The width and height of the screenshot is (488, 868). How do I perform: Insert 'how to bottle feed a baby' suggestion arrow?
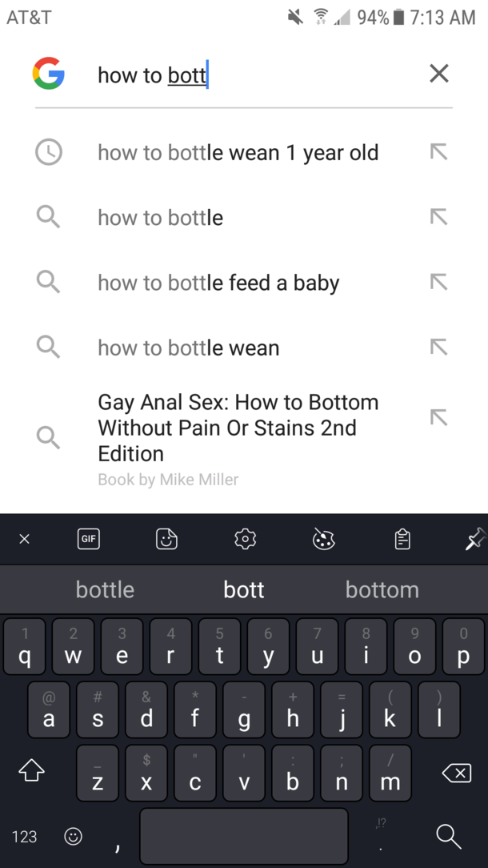(x=438, y=282)
